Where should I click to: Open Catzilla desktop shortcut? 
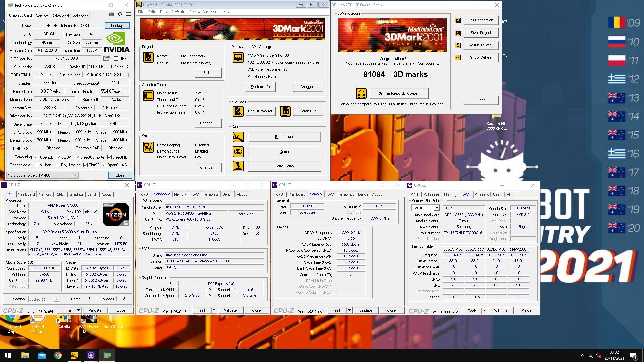(x=63, y=322)
